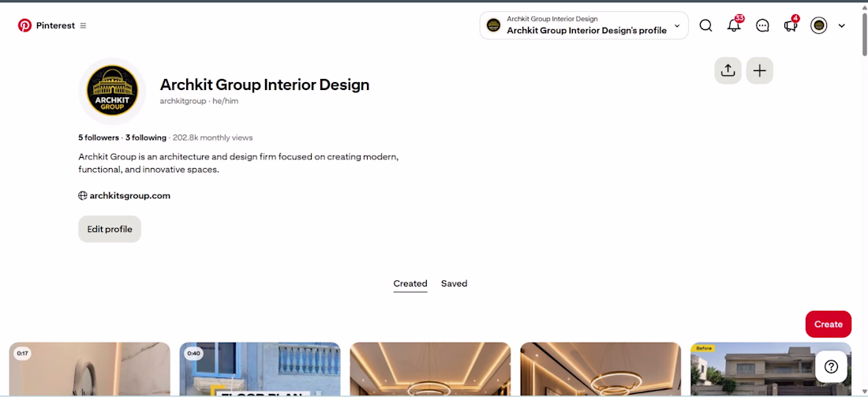Click the page vertical scrollbar
The height and width of the screenshot is (397, 868).
[x=865, y=33]
